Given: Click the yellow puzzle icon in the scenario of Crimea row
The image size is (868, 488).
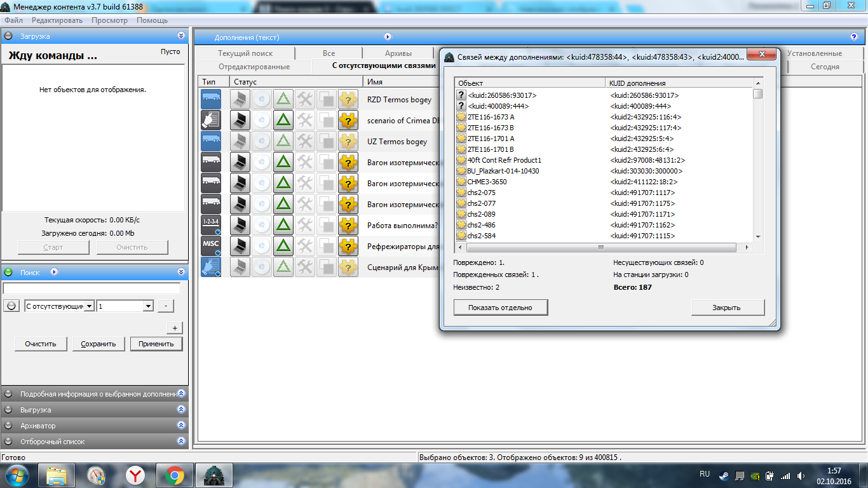Looking at the screenshot, I should point(348,121).
